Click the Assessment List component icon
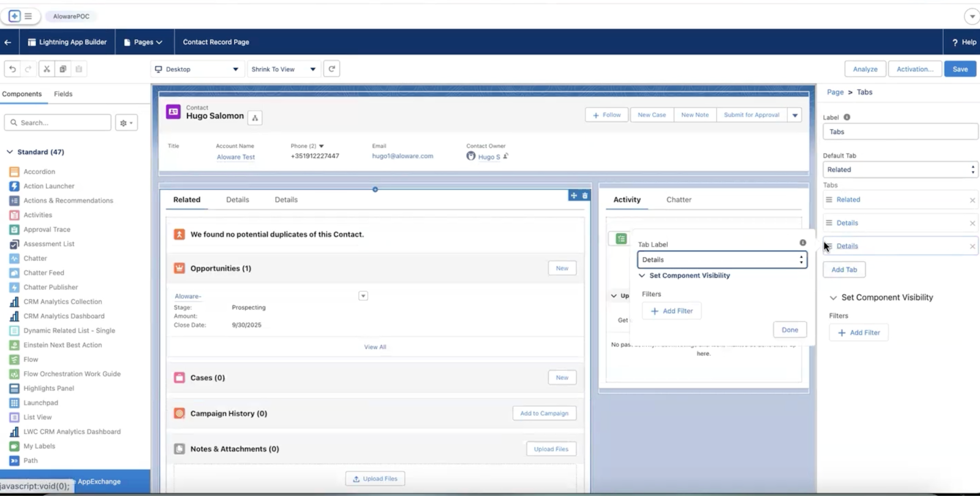 [x=14, y=244]
